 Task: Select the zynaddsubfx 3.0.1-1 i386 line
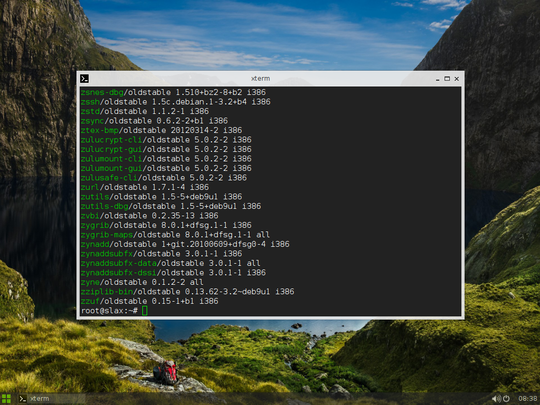161,253
